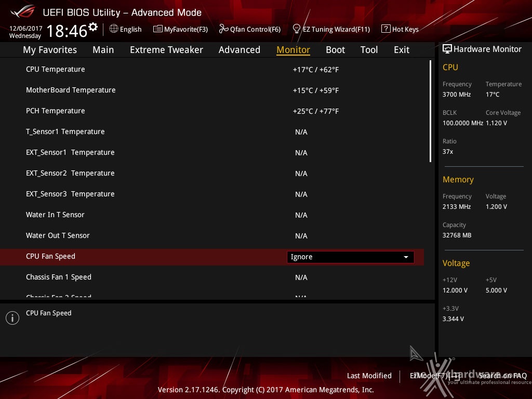
Task: Click the Hot Keys question icon
Action: point(386,29)
